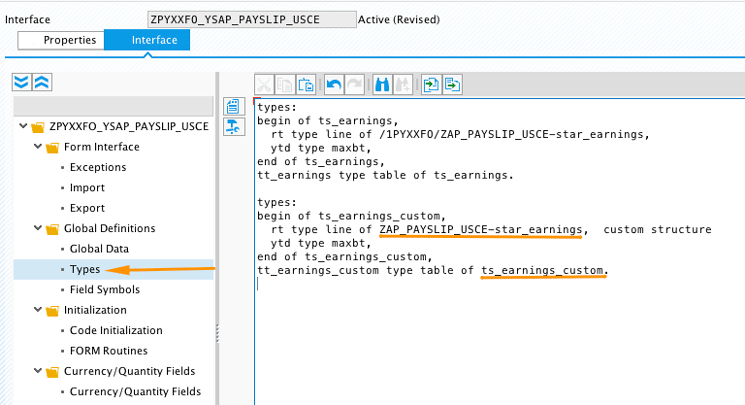Screen dimensions: 745x405
Task: Collapse the Currency/Quantity Fields folder
Action: click(x=38, y=372)
